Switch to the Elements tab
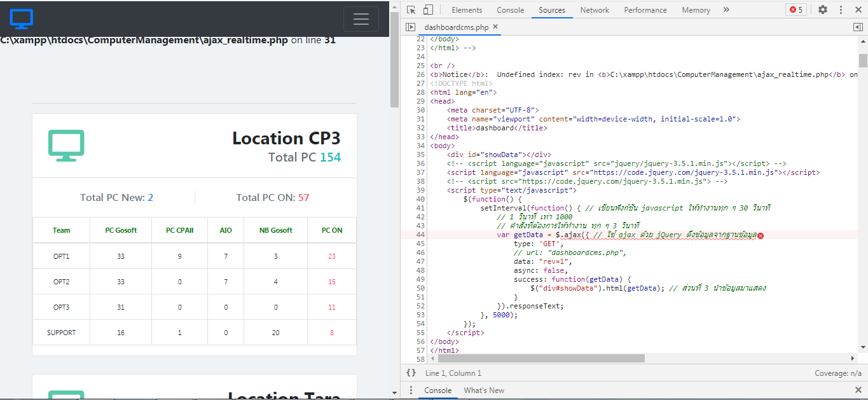Image resolution: width=868 pixels, height=400 pixels. [x=467, y=10]
